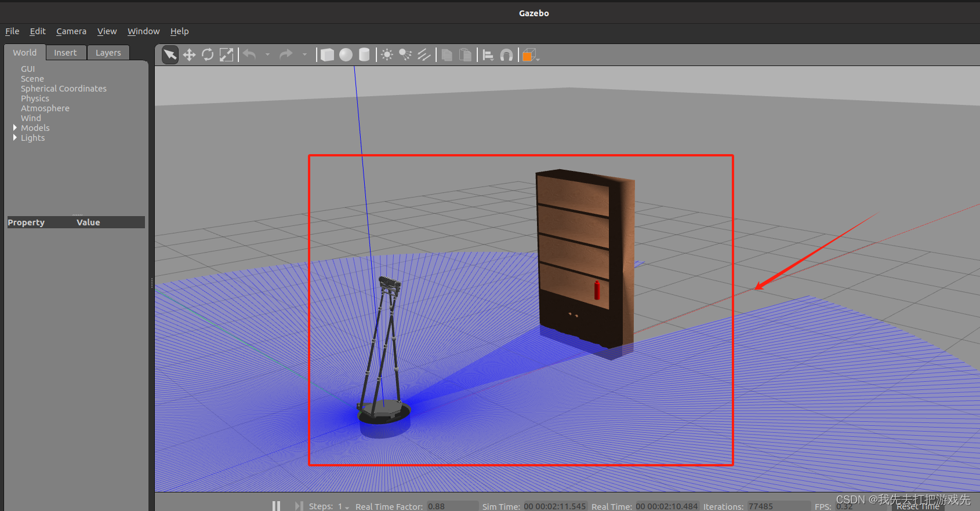Click the Reset Time button
This screenshot has height=511, width=980.
coord(918,506)
